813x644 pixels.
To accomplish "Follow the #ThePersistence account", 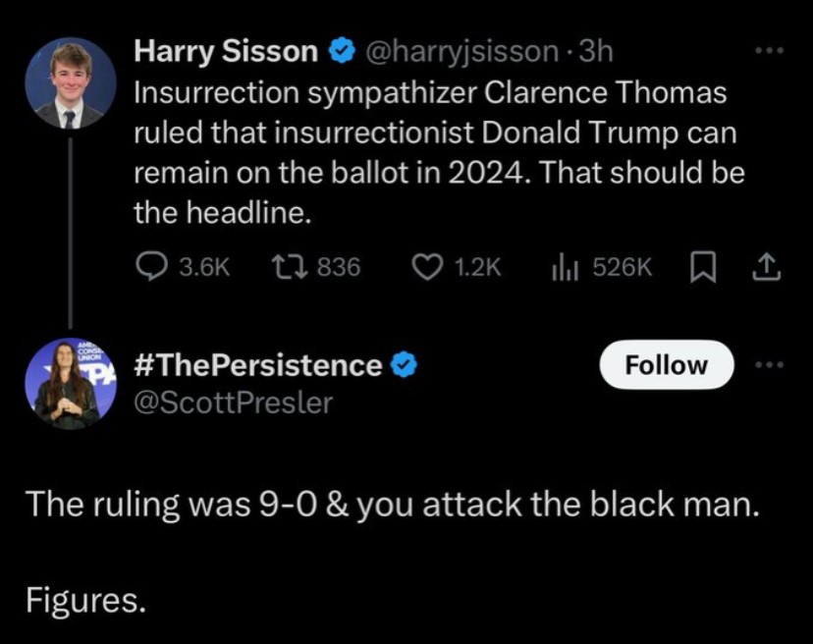I will click(666, 365).
